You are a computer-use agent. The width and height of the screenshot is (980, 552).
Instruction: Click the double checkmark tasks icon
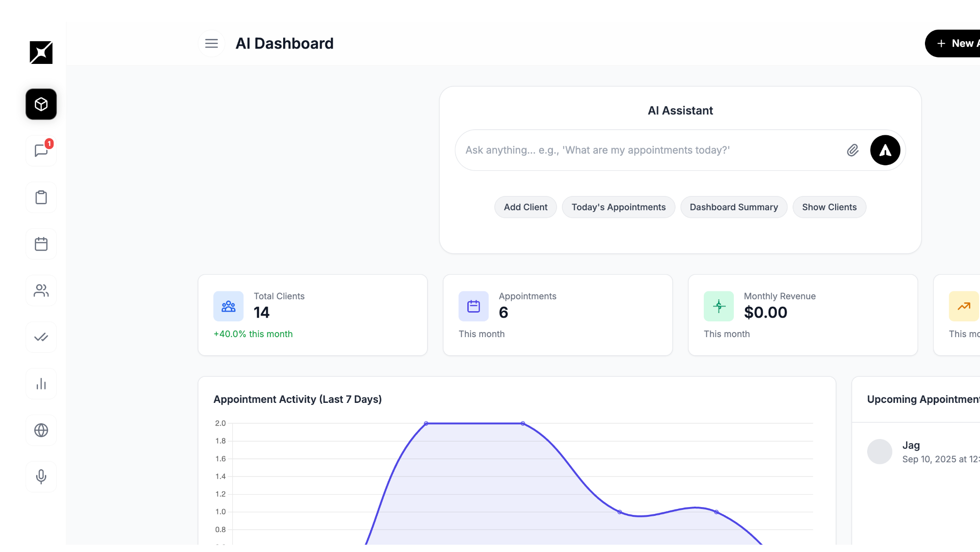41,337
